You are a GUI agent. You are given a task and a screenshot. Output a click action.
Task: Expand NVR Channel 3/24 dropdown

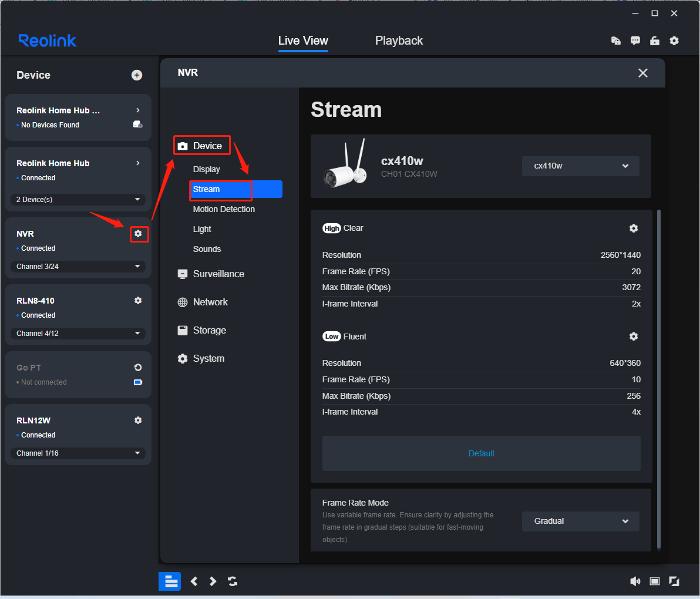(78, 267)
